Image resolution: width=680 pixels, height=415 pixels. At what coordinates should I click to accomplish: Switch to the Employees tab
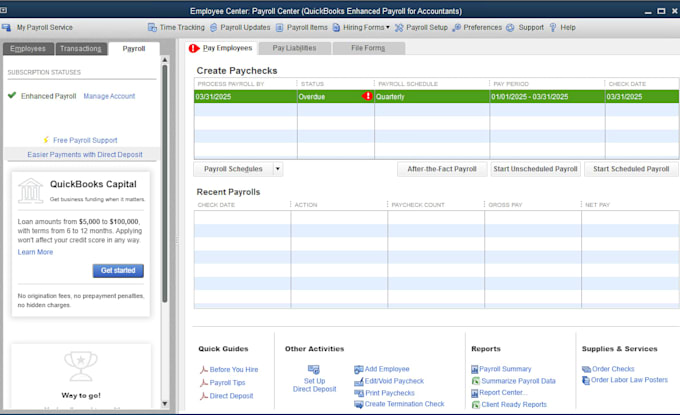point(28,49)
